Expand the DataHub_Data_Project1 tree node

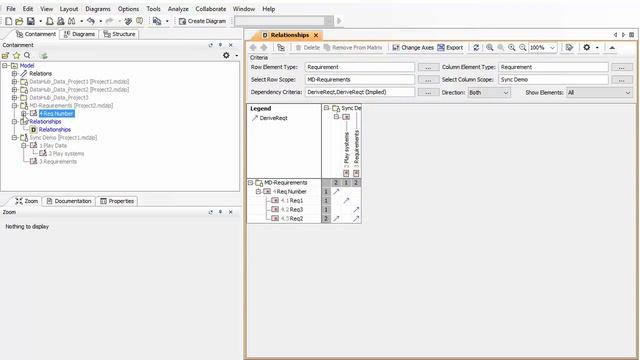[x=15, y=82]
